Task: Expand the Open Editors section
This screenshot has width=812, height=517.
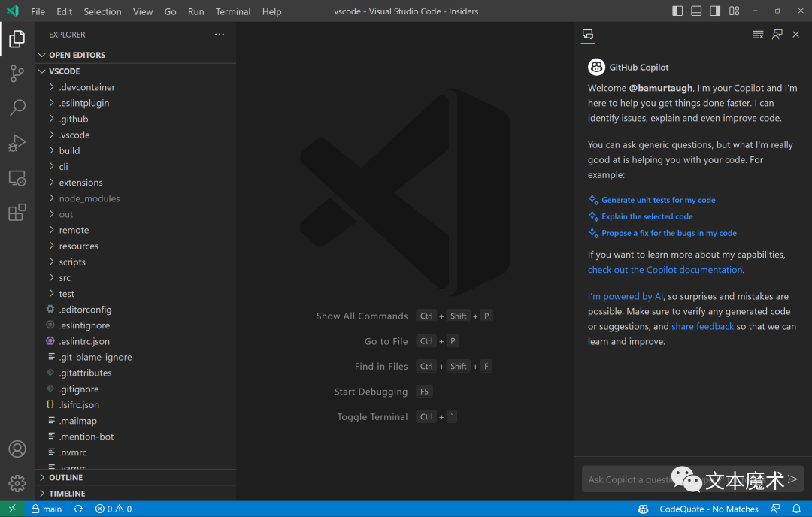Action: 135,55
